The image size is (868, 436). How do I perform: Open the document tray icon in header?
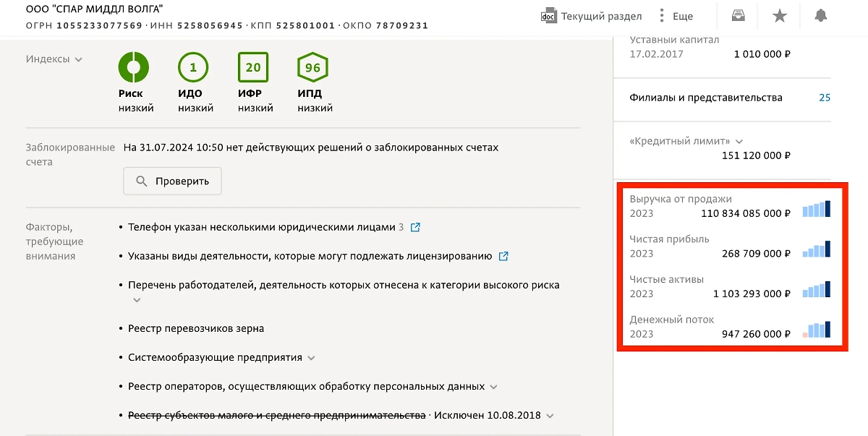tap(738, 14)
